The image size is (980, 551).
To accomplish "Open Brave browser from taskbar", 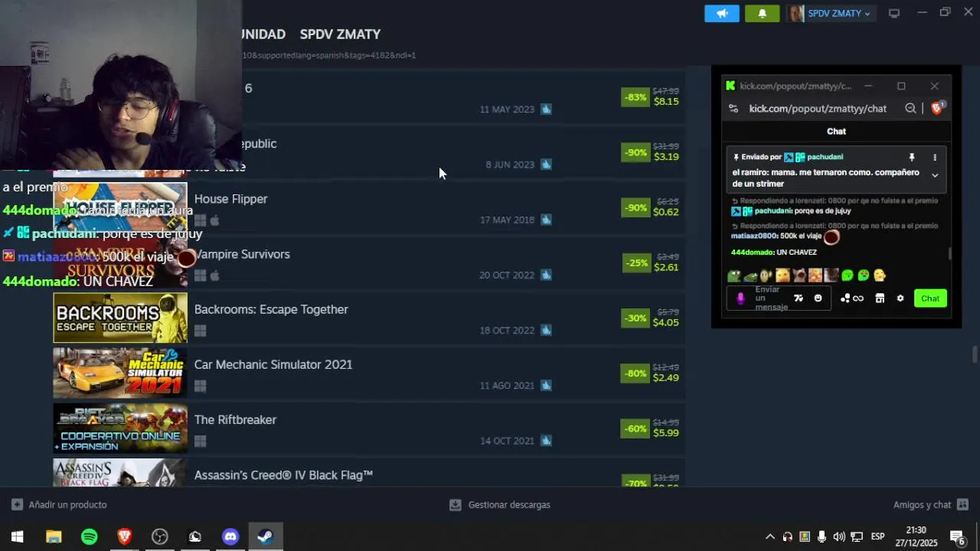I will pyautogui.click(x=124, y=536).
